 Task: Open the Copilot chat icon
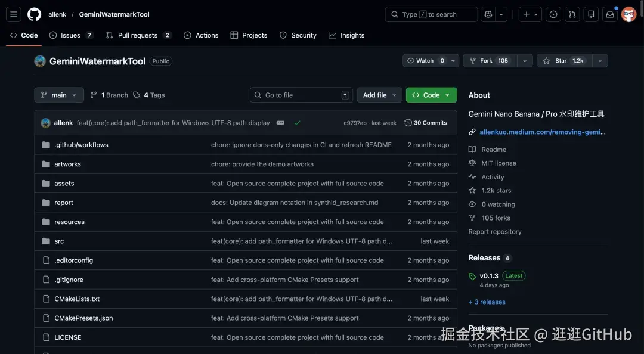tap(488, 14)
